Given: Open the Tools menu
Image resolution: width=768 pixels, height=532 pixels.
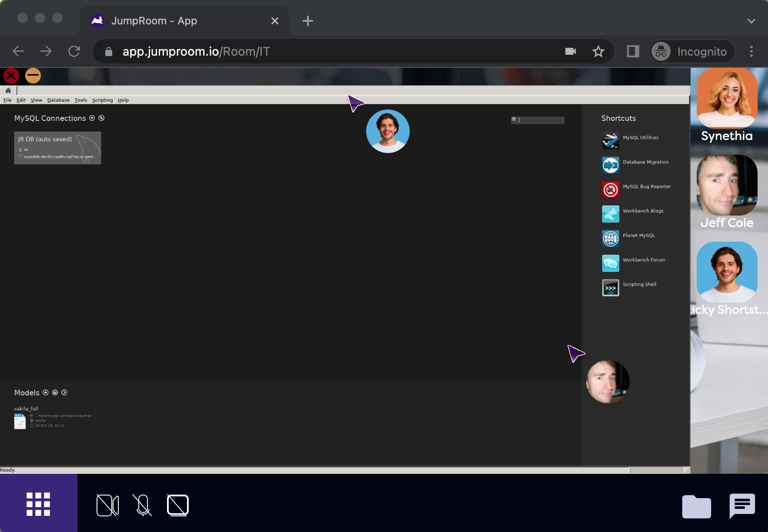Looking at the screenshot, I should [x=81, y=100].
